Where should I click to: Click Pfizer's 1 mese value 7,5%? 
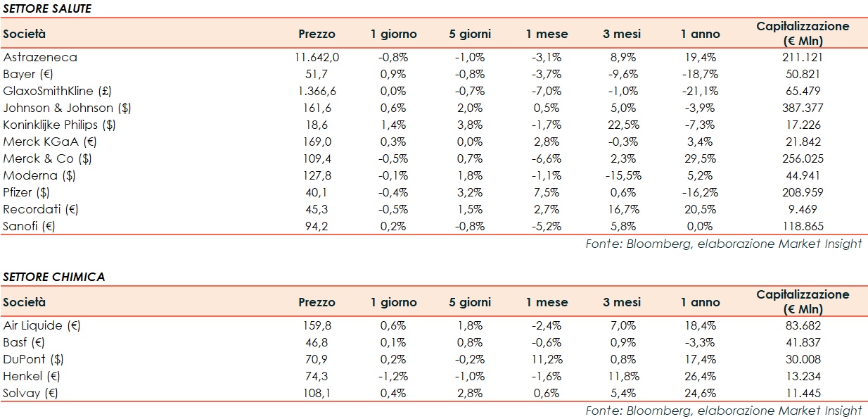click(x=547, y=192)
